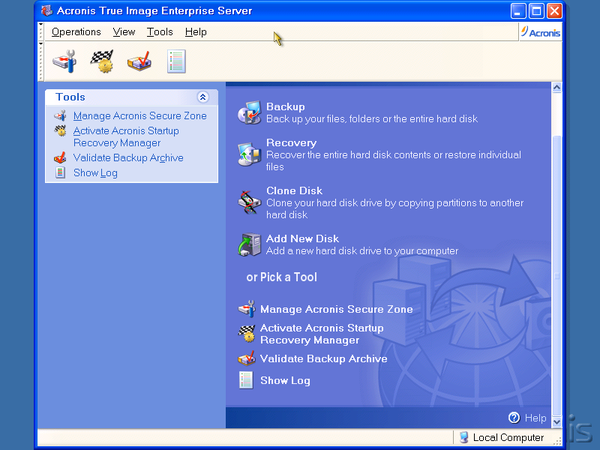Screen dimensions: 600x450
Task: Click the scrollbar down arrow
Action: click(557, 422)
